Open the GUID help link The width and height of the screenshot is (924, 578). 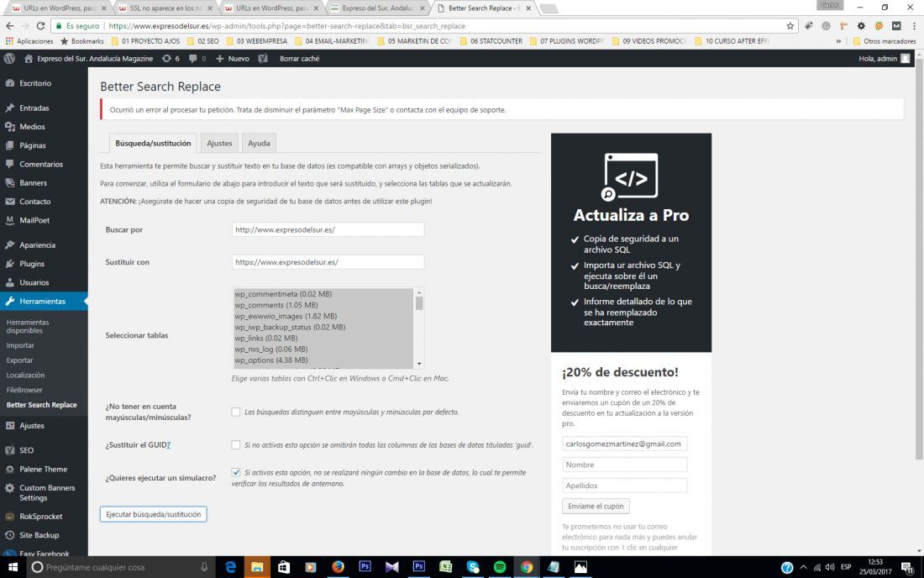pyautogui.click(x=169, y=445)
